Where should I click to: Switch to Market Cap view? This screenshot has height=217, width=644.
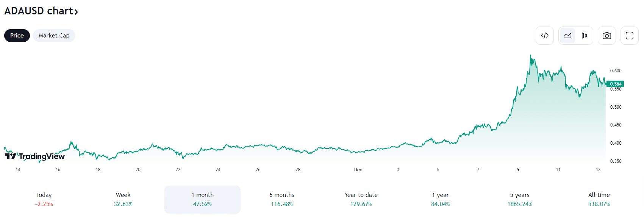click(54, 36)
